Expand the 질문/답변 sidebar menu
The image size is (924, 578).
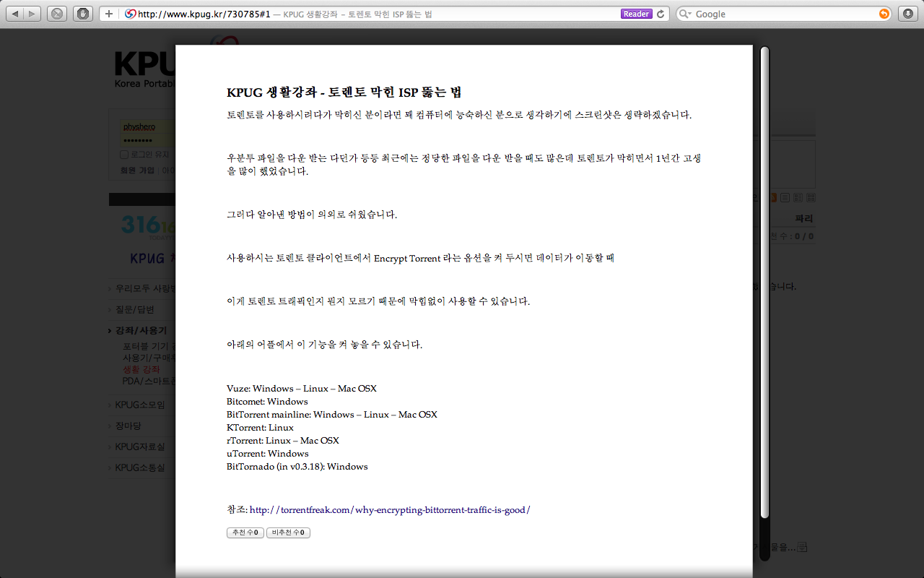(x=135, y=309)
